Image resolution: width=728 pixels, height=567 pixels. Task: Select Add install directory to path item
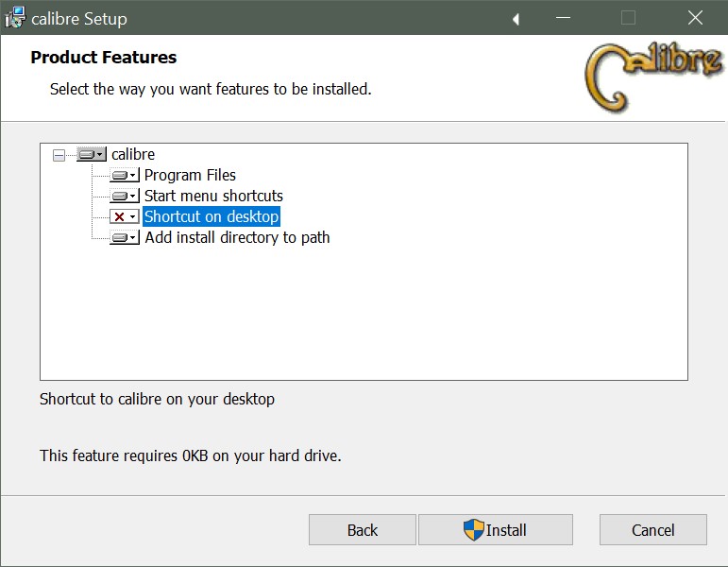click(x=237, y=237)
